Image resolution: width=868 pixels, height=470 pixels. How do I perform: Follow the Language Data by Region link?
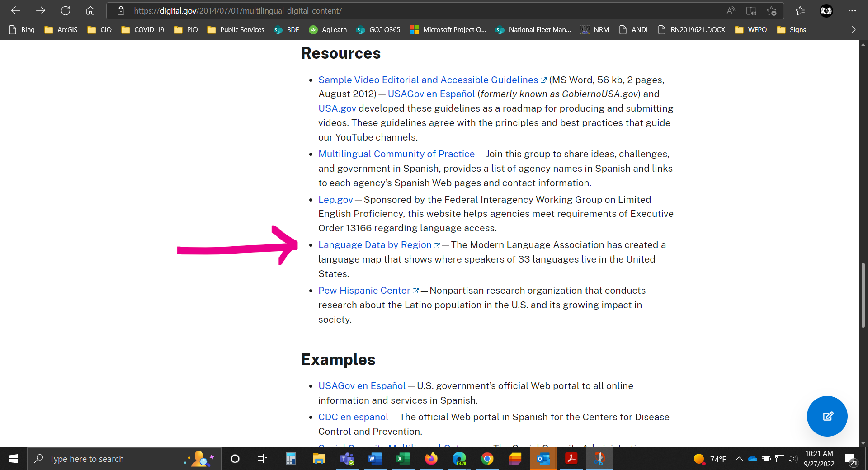(x=375, y=245)
